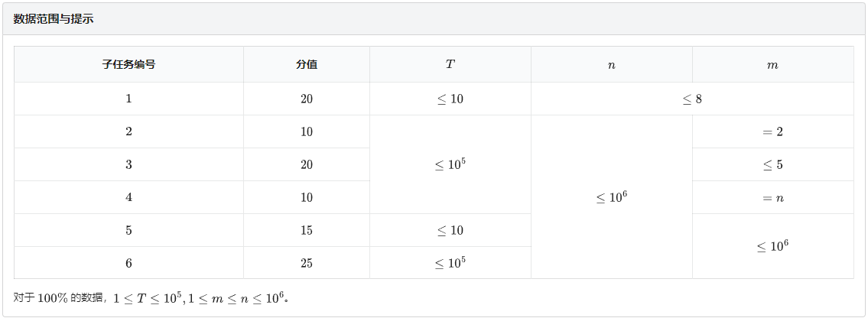The image size is (868, 318).
Task: Select subtask number 6 cell
Action: (128, 263)
